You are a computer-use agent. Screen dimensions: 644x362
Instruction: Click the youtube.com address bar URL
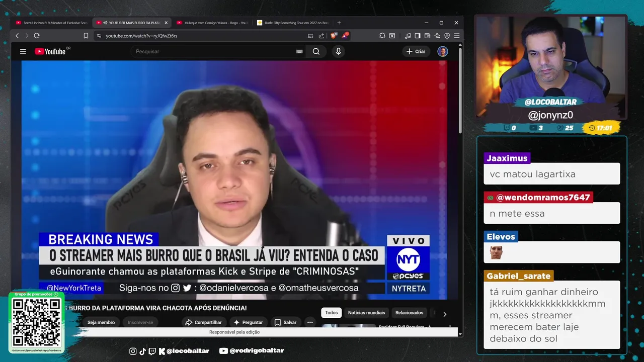(141, 36)
